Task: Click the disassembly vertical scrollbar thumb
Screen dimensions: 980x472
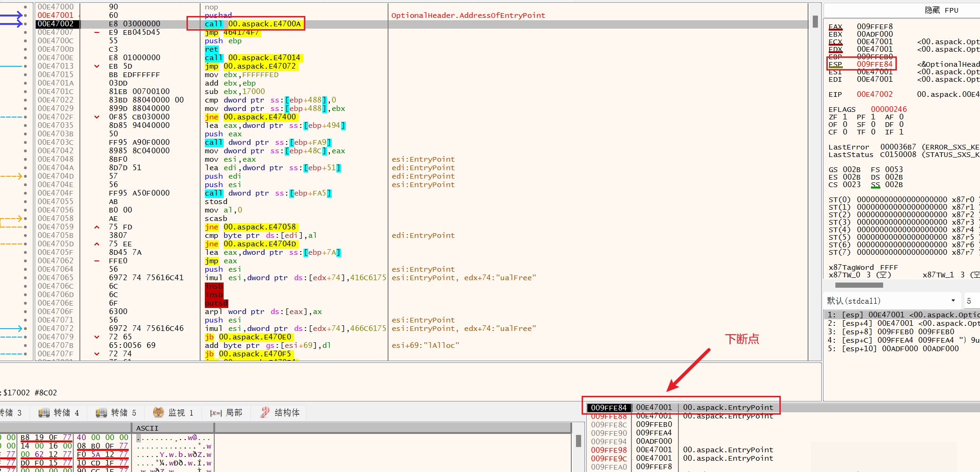Action: click(x=815, y=22)
